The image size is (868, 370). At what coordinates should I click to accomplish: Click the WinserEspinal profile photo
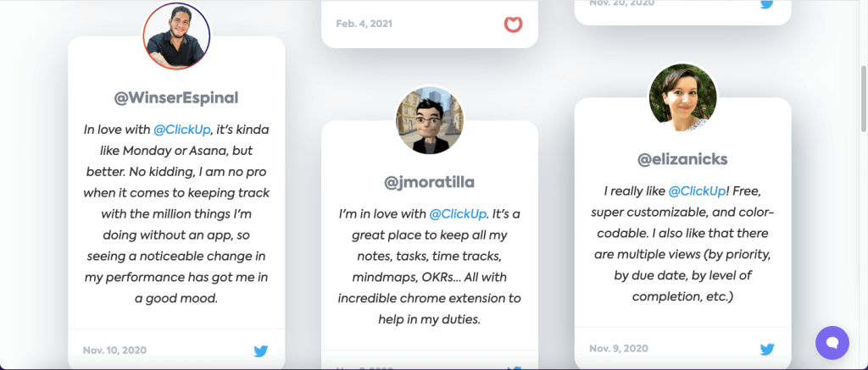pos(176,36)
